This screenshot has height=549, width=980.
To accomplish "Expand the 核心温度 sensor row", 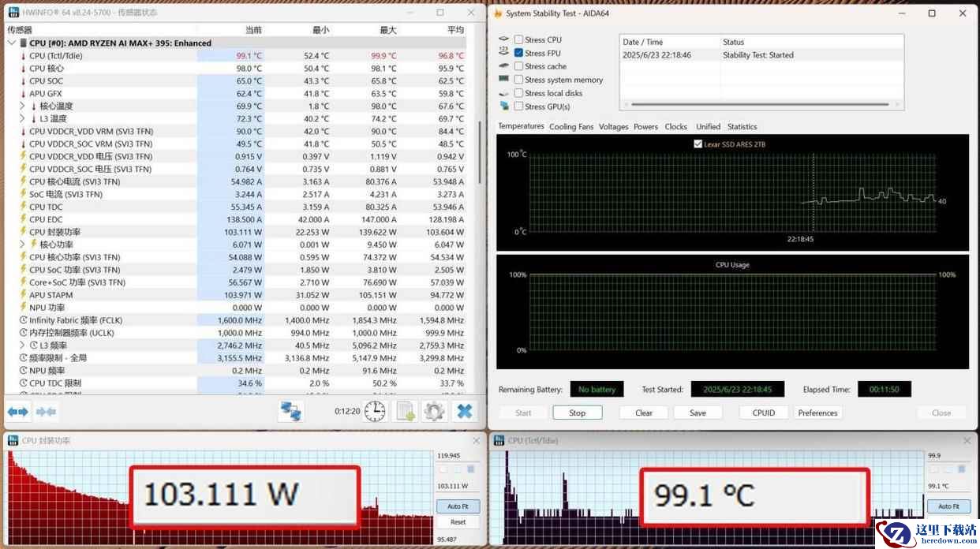I will [x=22, y=106].
